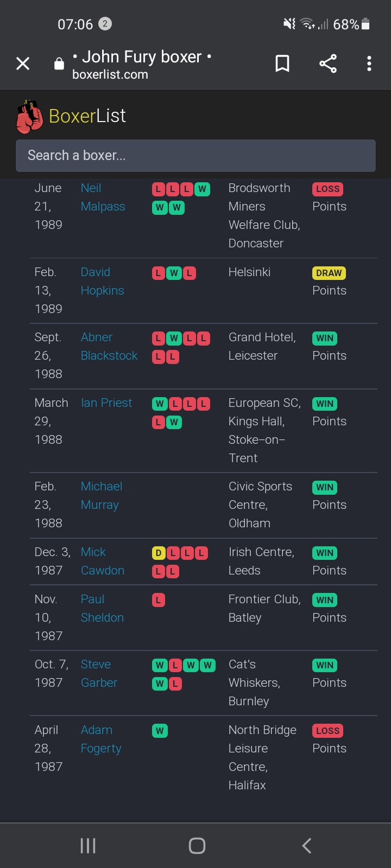Image resolution: width=391 pixels, height=868 pixels.
Task: Open the three-dot overflow menu
Action: (369, 63)
